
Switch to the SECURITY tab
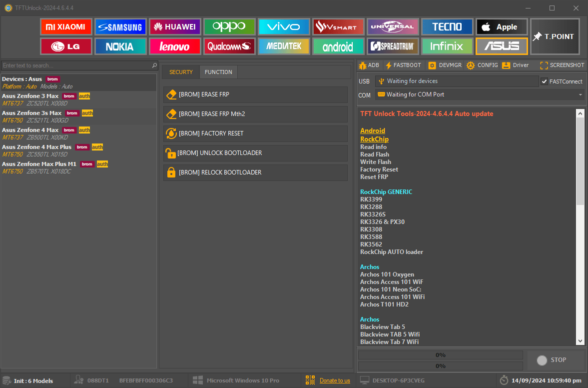[181, 71]
